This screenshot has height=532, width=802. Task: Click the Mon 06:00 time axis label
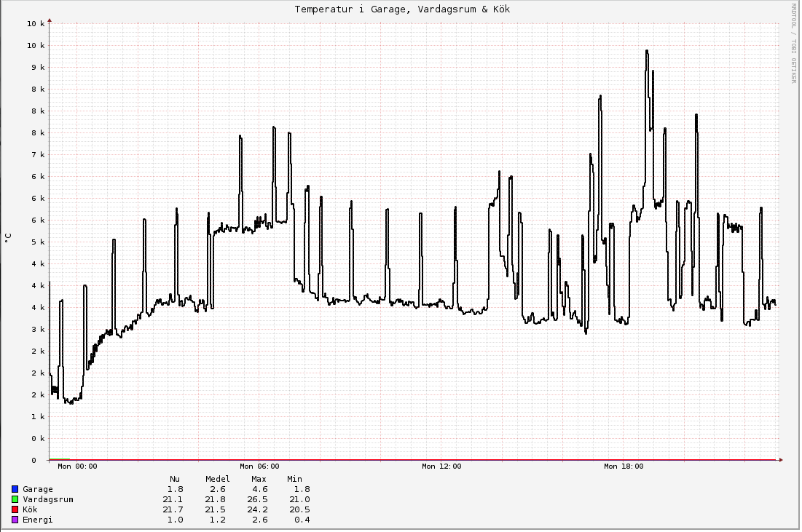259,467
